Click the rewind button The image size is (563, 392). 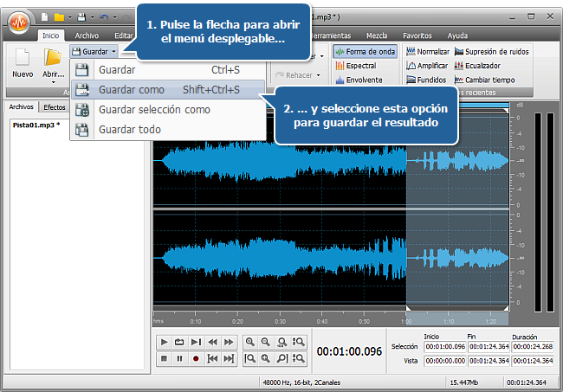pos(212,342)
